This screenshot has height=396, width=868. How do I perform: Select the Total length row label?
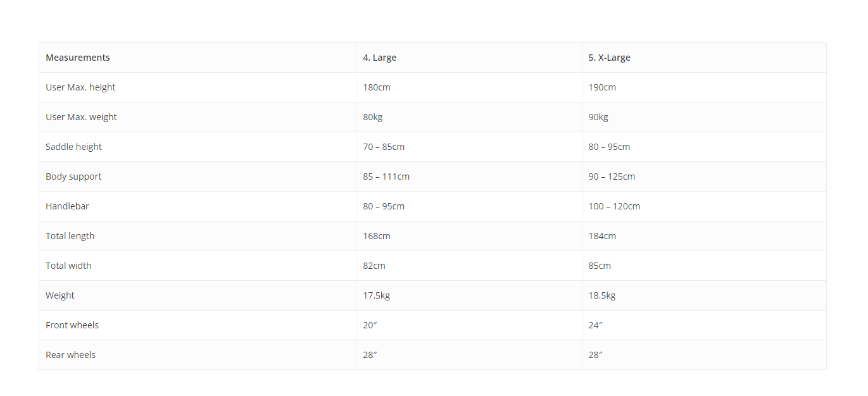pos(70,236)
